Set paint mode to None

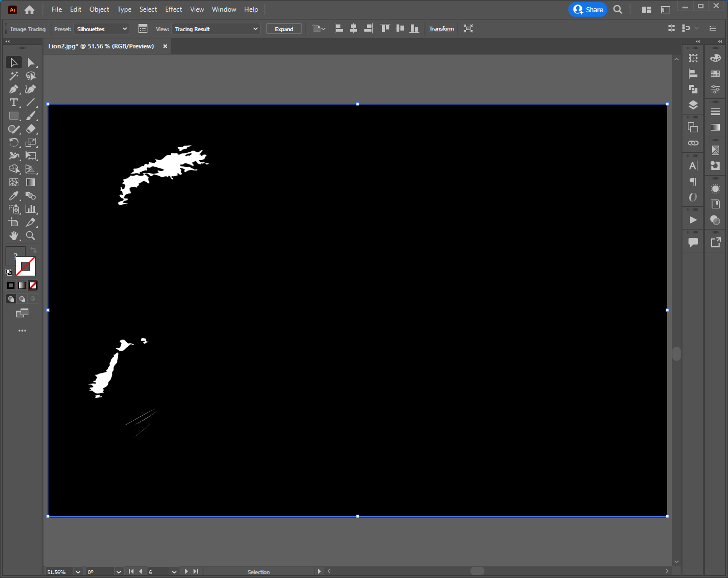(x=33, y=285)
